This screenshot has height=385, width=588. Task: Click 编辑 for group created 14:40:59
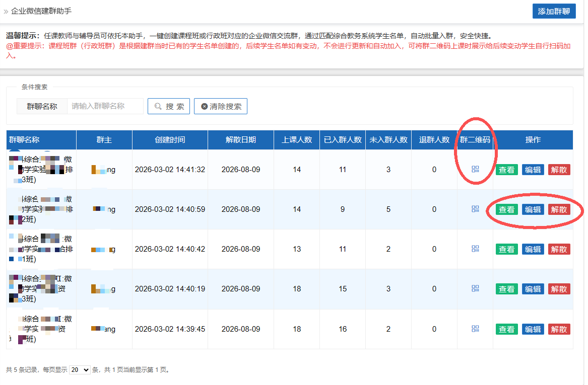(533, 209)
